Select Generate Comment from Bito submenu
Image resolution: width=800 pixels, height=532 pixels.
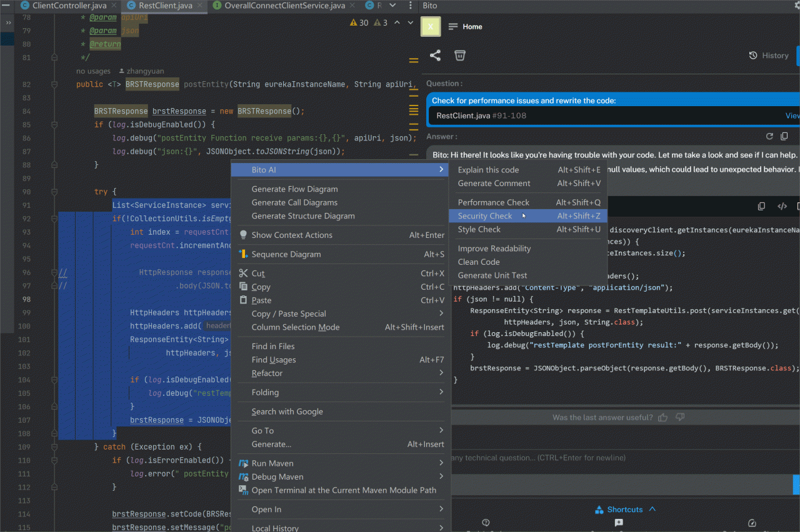tap(529, 184)
